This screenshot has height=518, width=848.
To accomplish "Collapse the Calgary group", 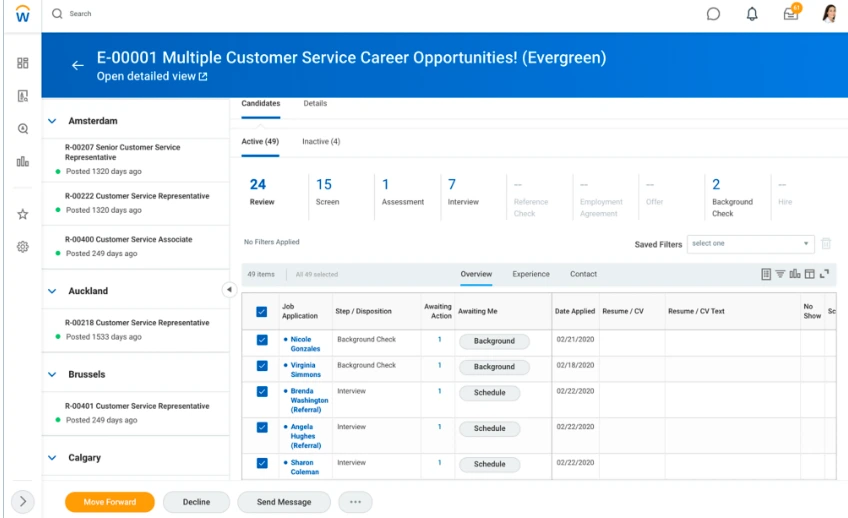I will tap(52, 457).
